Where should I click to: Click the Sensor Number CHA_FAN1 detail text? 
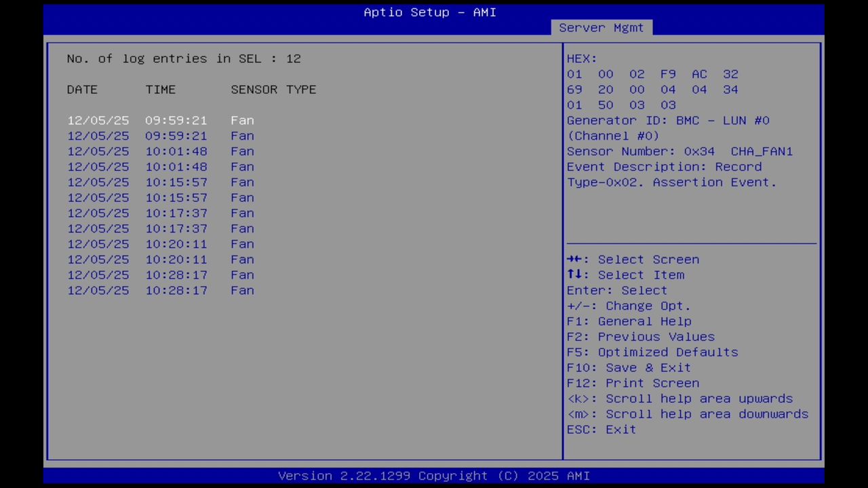pos(679,151)
